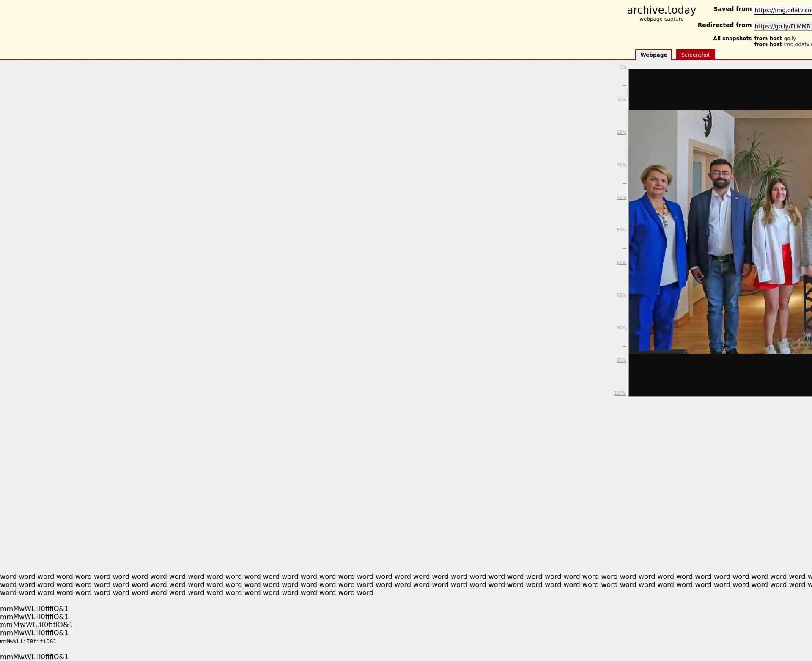Open the archive.today home logo

(x=661, y=10)
